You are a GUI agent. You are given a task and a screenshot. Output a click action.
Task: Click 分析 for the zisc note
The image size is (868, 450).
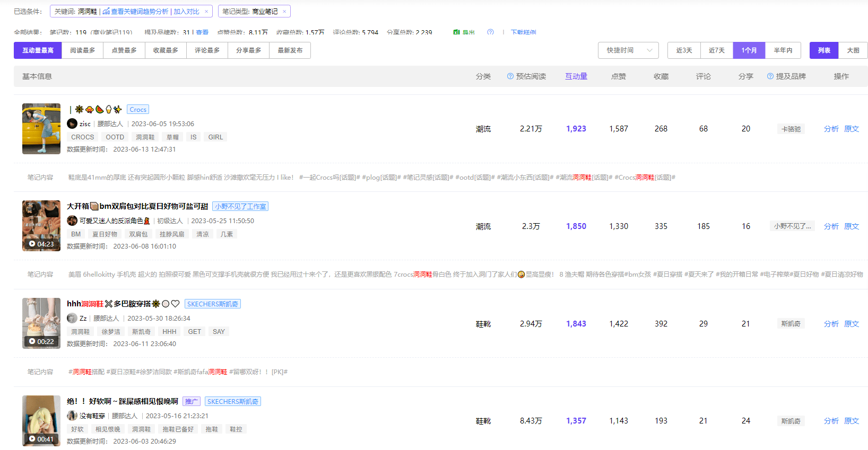click(831, 129)
